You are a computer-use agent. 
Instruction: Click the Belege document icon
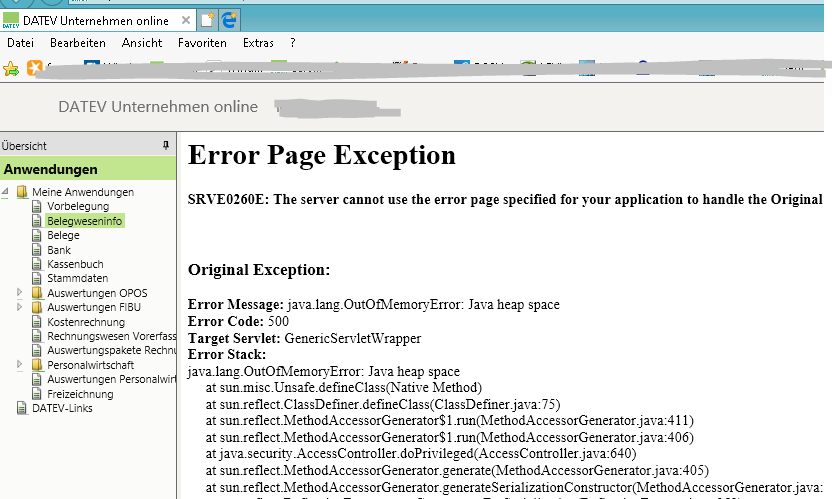37,235
